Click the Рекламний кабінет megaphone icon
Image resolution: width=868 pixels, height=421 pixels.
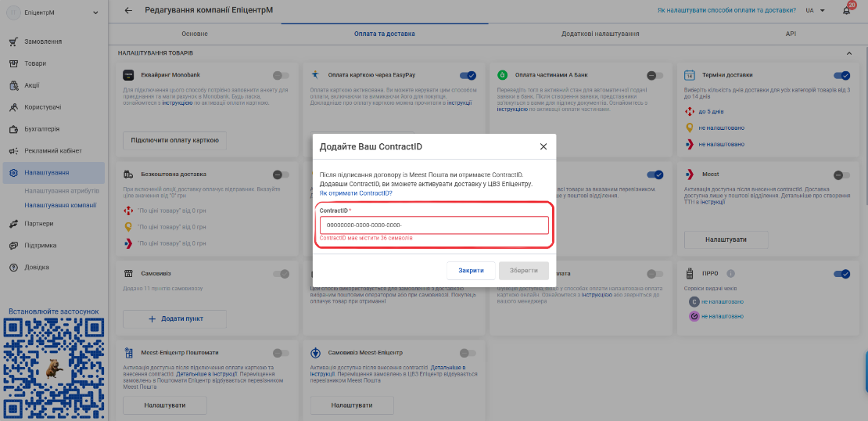14,151
